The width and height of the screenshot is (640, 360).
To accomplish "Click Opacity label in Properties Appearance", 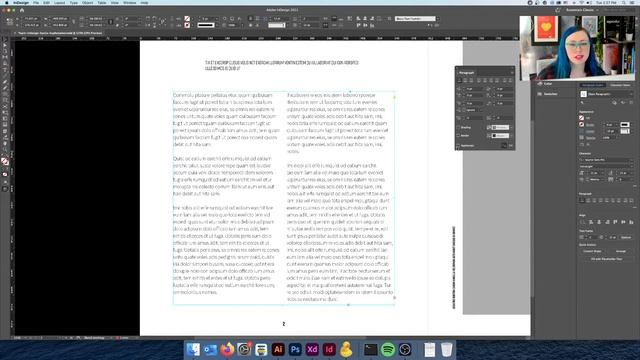I will click(591, 138).
